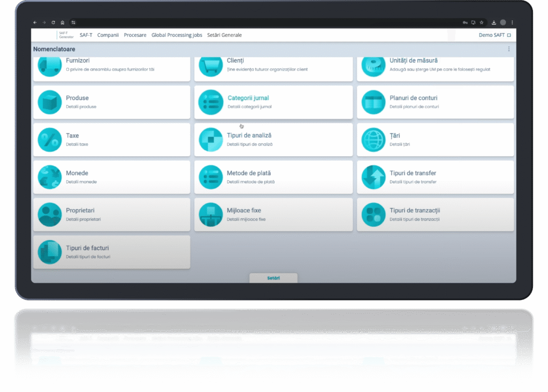This screenshot has height=392, width=548.
Task: Open the Companii menu
Action: point(108,35)
